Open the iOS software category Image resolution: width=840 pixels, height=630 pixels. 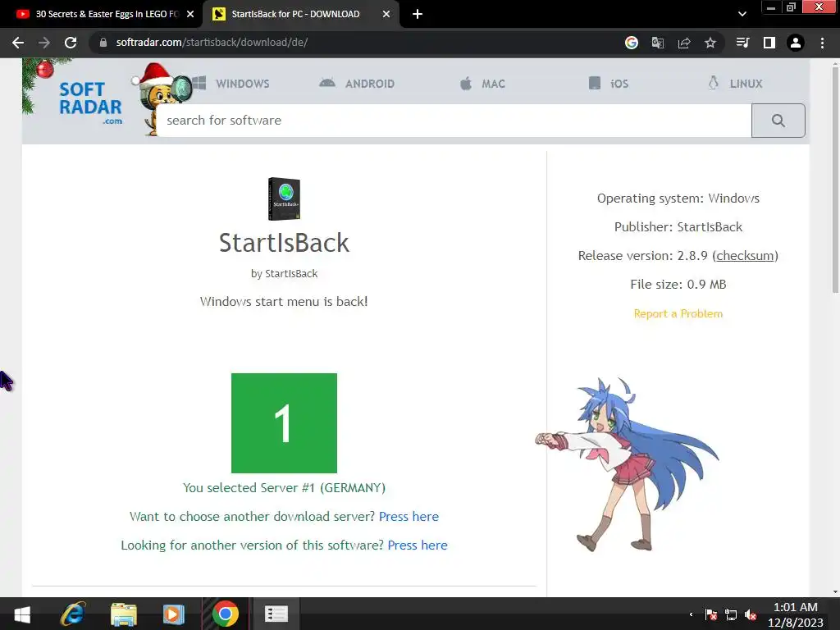point(609,84)
